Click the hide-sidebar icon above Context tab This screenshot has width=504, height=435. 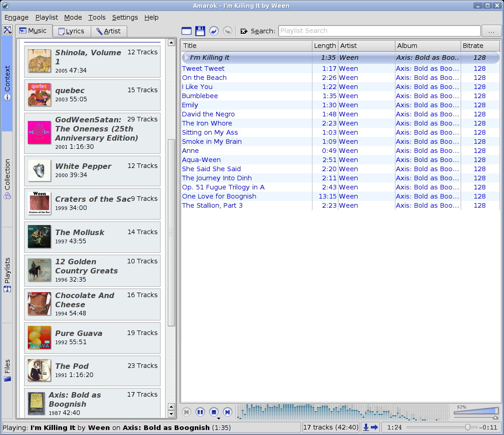(7, 30)
